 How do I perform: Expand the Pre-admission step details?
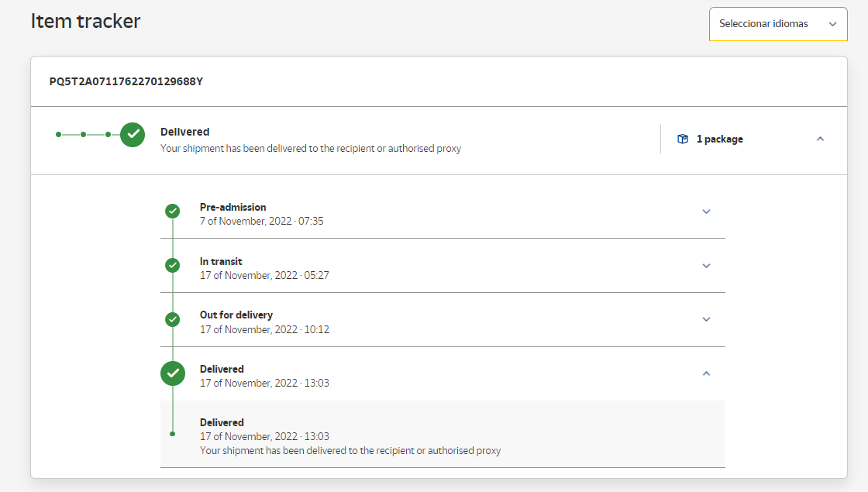click(x=706, y=212)
